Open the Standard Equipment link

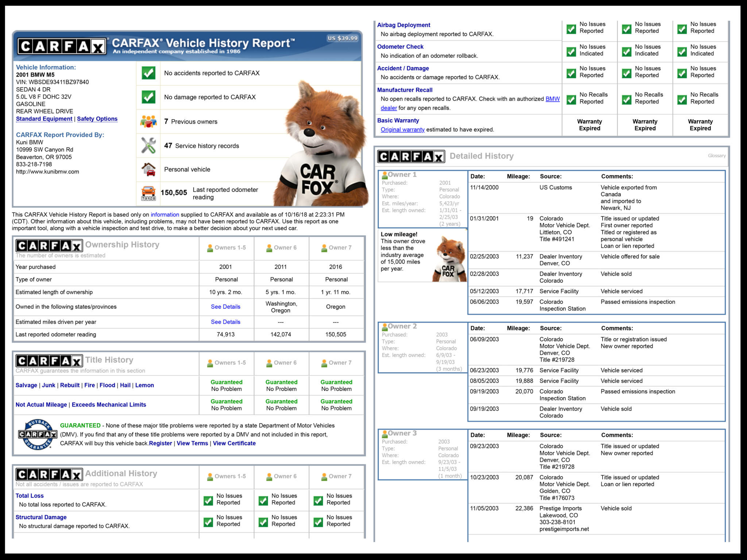(x=44, y=119)
